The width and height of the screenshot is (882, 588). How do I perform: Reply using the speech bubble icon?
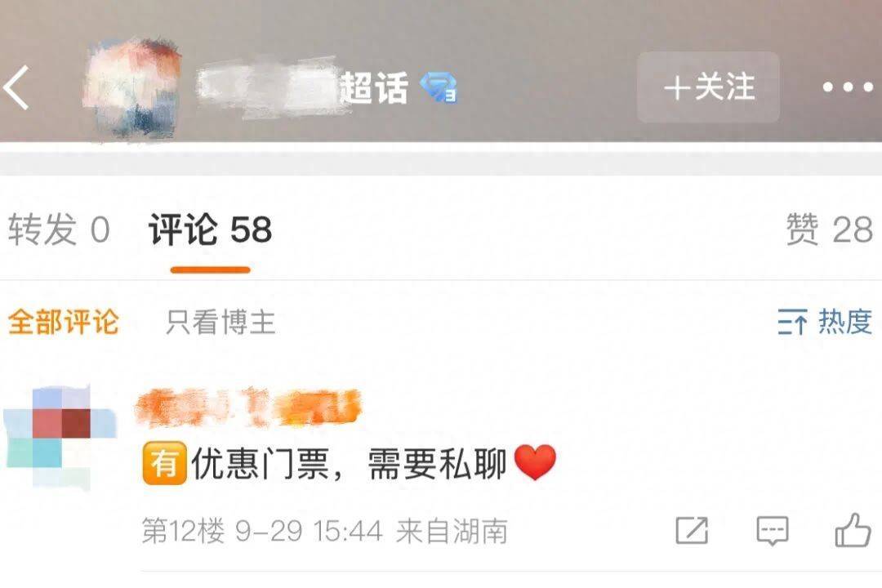point(773,531)
